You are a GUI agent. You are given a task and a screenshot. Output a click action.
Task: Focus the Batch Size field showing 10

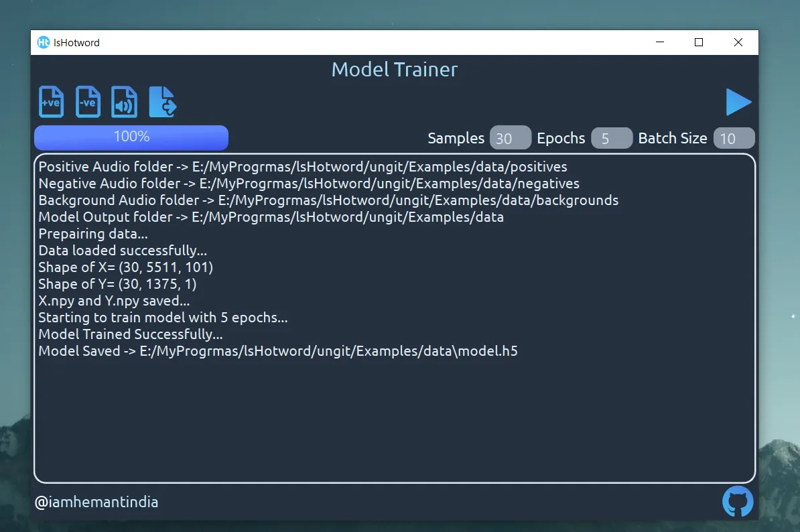coord(734,138)
